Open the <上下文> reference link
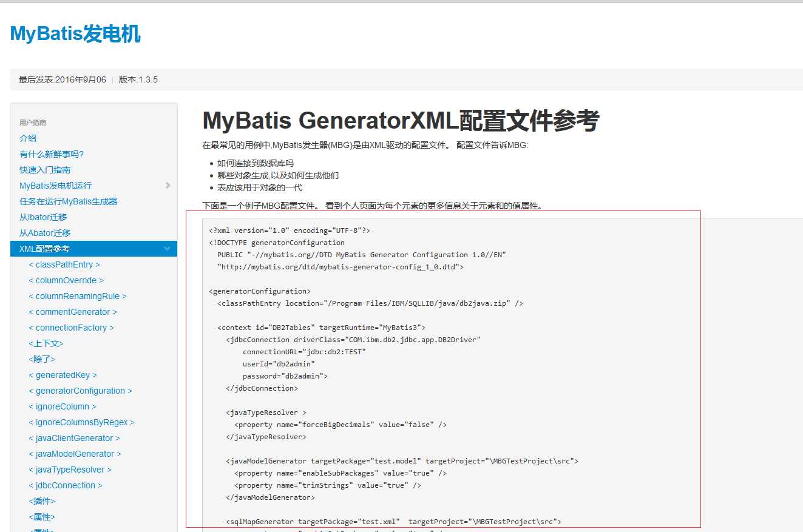The image size is (803, 532). 46,343
